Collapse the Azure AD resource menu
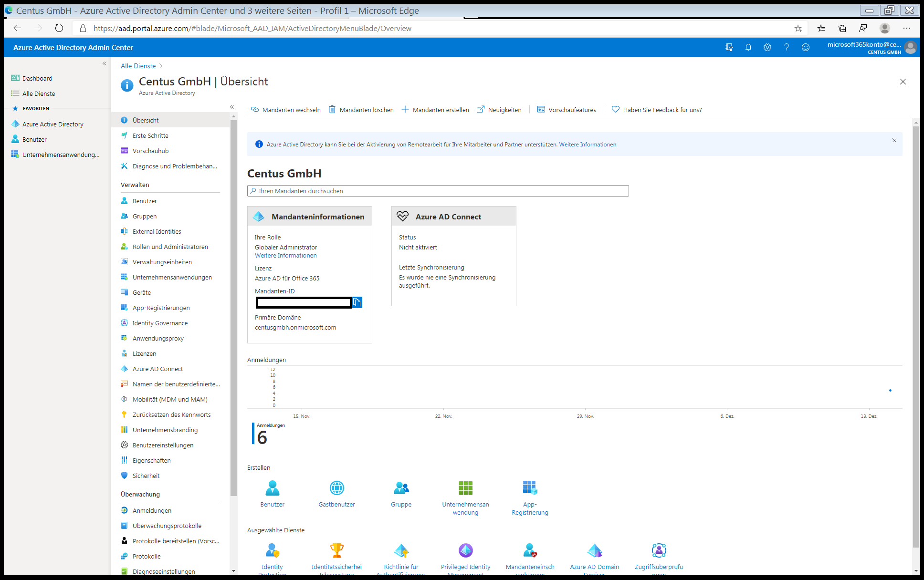 232,107
